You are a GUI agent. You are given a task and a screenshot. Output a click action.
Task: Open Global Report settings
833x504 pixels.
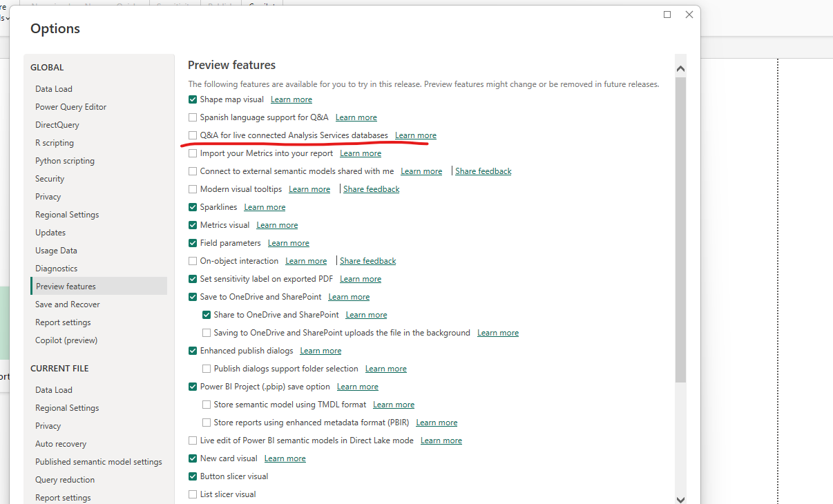pos(99,322)
